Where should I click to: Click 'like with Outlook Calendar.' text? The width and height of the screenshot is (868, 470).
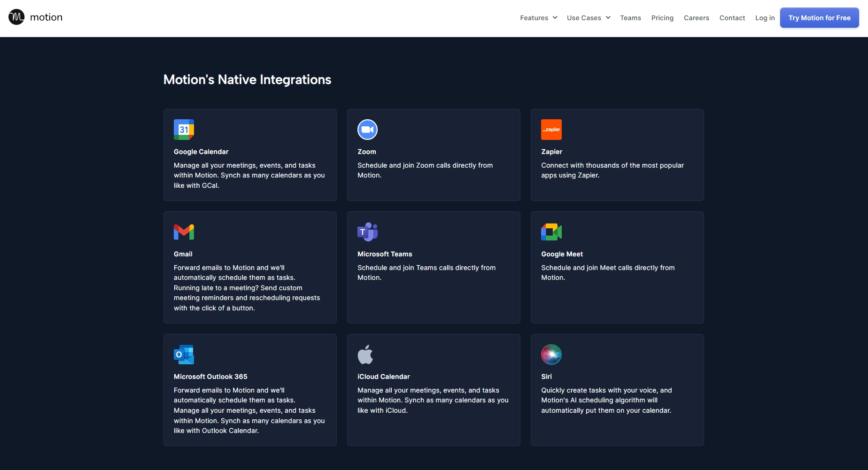coord(216,431)
